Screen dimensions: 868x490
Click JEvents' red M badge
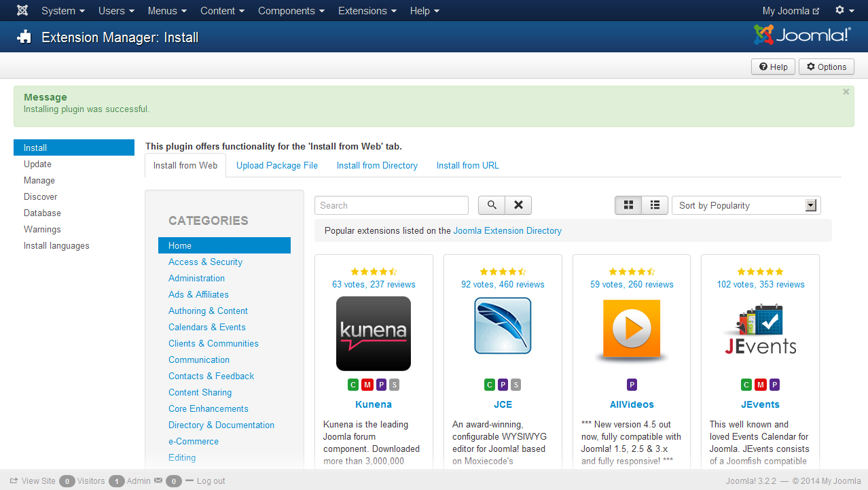(761, 385)
